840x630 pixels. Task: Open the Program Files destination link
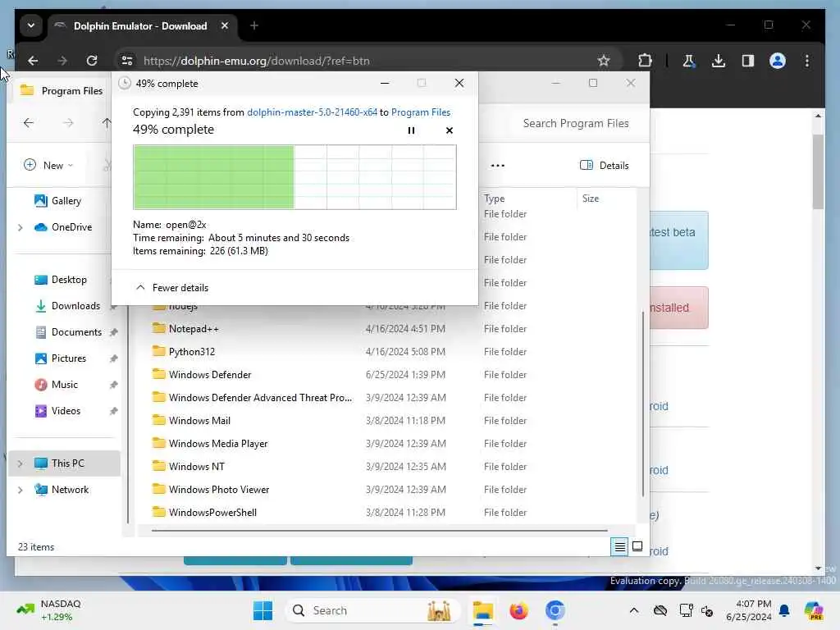421,112
